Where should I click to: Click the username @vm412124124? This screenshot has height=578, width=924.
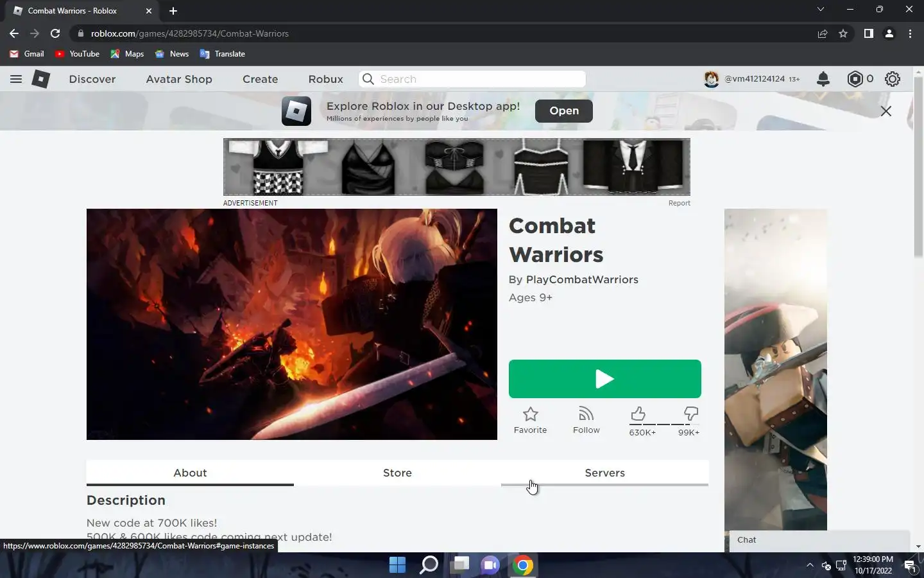(755, 79)
